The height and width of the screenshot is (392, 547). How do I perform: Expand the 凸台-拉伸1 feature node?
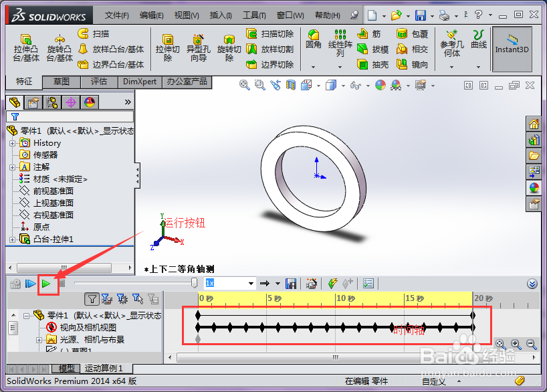point(12,239)
